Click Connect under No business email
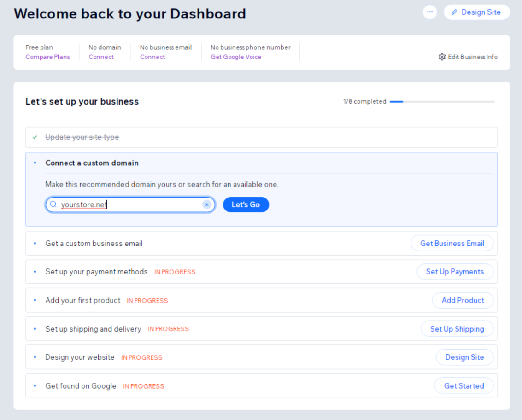 [152, 57]
